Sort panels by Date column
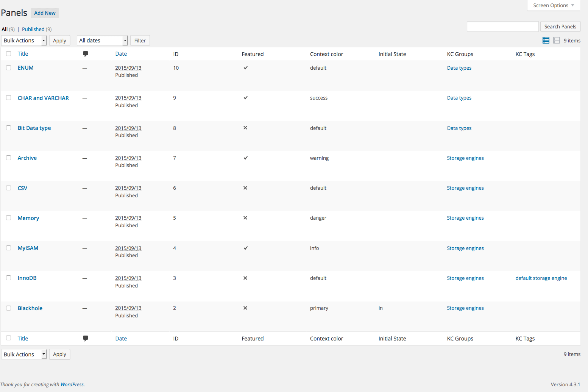 pos(121,54)
